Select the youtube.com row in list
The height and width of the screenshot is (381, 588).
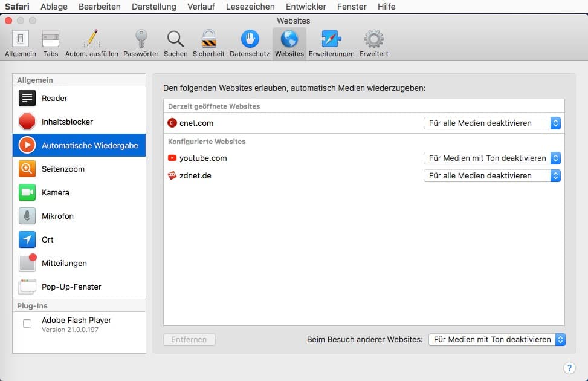click(290, 158)
